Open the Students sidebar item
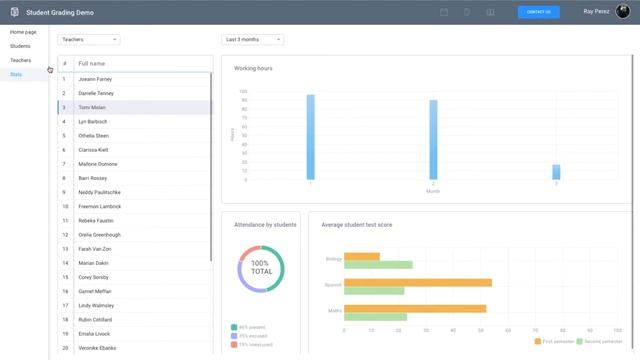Image resolution: width=640 pixels, height=360 pixels. (x=20, y=46)
